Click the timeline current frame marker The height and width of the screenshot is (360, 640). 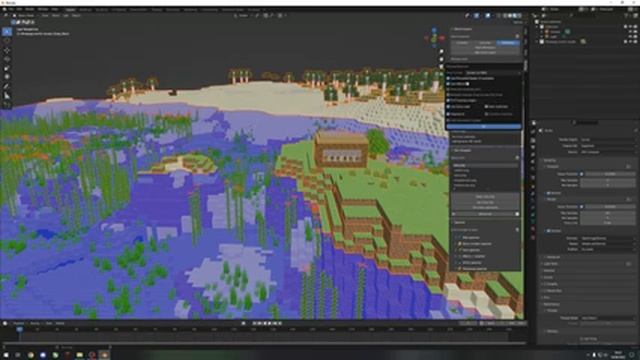[20, 329]
